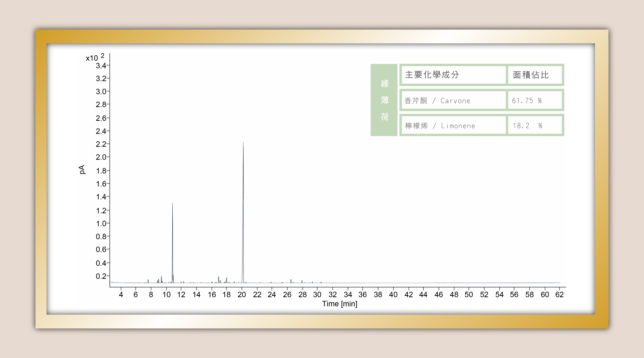Click the 4 x-axis tick label
This screenshot has height=358, width=644.
coord(121,295)
